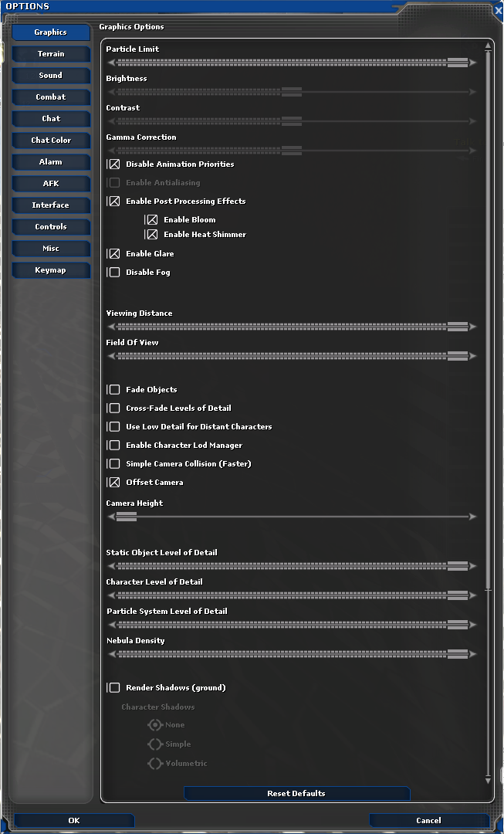Toggle Enable Post Processing Effects checkbox

114,202
